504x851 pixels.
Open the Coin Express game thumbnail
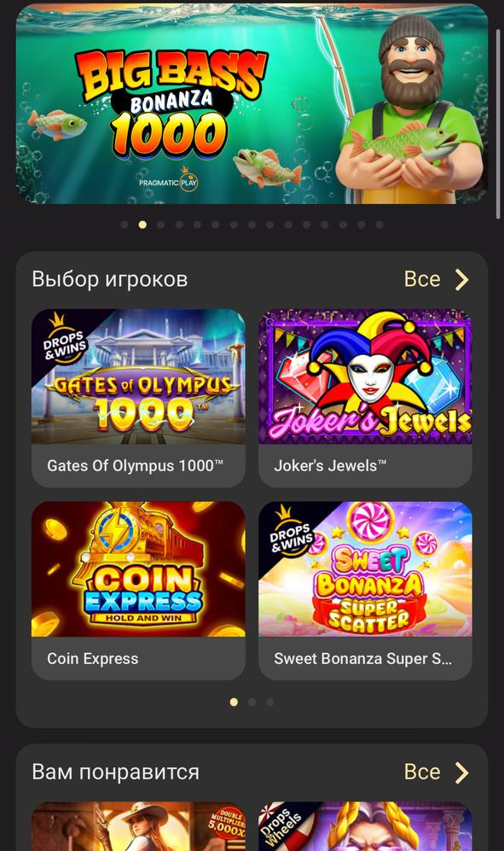(138, 591)
